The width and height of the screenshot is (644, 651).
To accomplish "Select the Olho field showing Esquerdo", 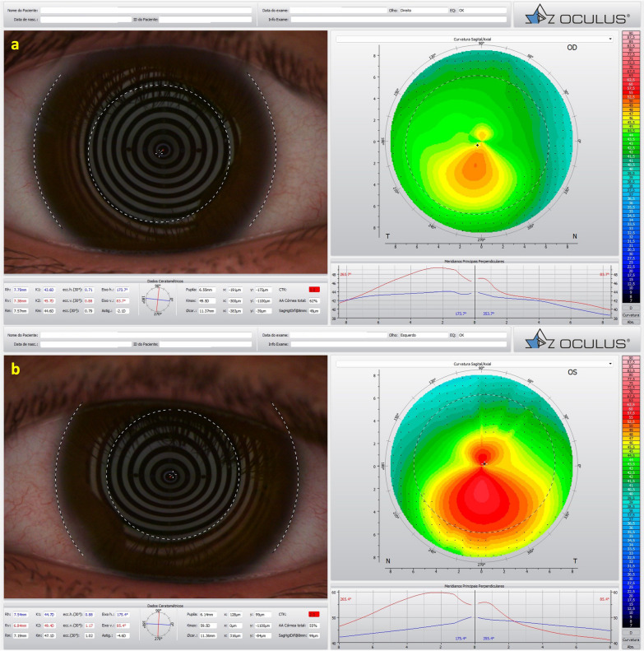I will pos(424,335).
